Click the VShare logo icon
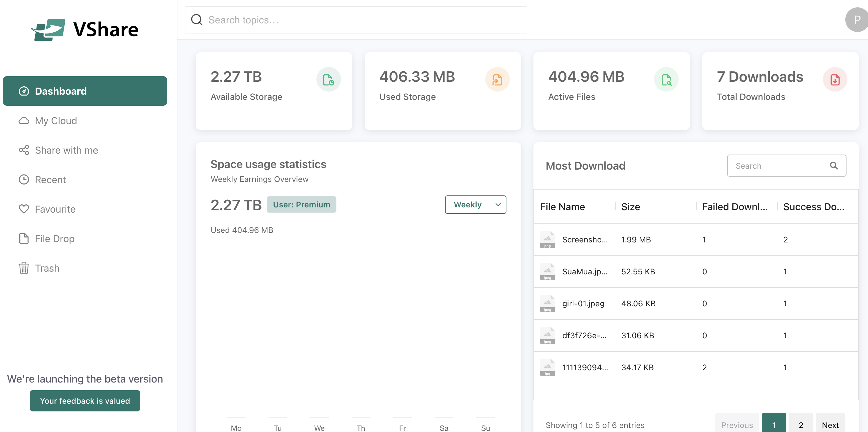The width and height of the screenshot is (868, 432). [x=48, y=30]
